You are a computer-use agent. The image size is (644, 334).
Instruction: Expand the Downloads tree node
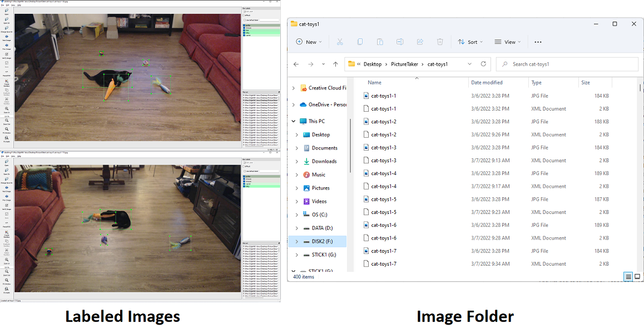pos(296,161)
